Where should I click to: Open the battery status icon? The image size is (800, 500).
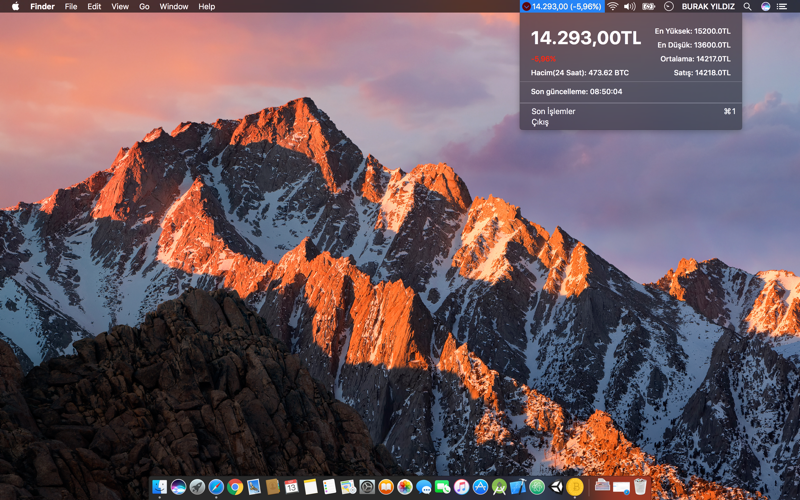(648, 6)
